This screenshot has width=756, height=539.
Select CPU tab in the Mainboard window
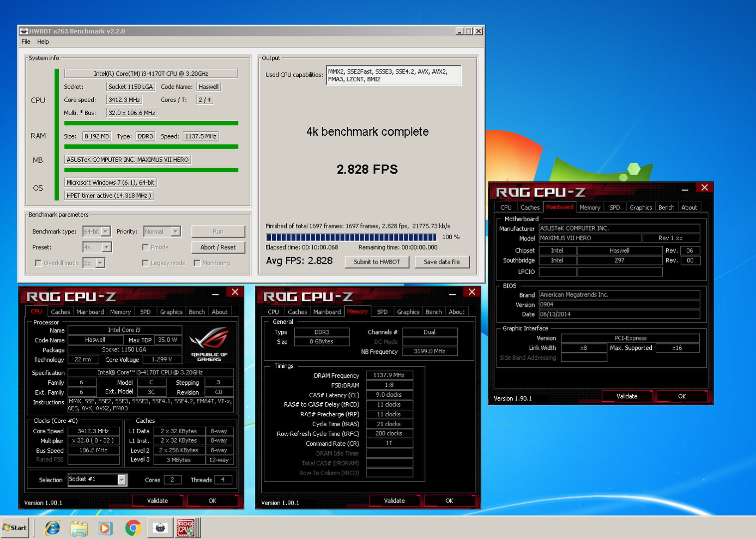tap(506, 208)
